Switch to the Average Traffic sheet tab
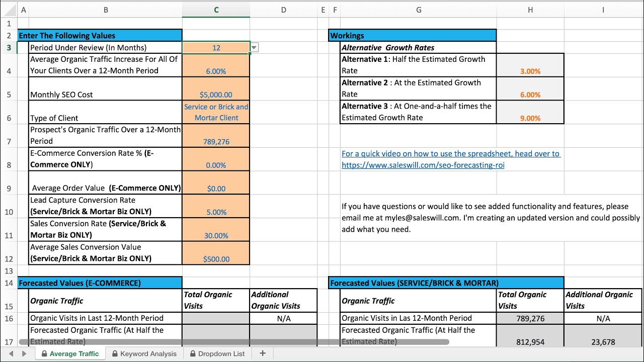The width and height of the screenshot is (644, 362). pos(70,353)
